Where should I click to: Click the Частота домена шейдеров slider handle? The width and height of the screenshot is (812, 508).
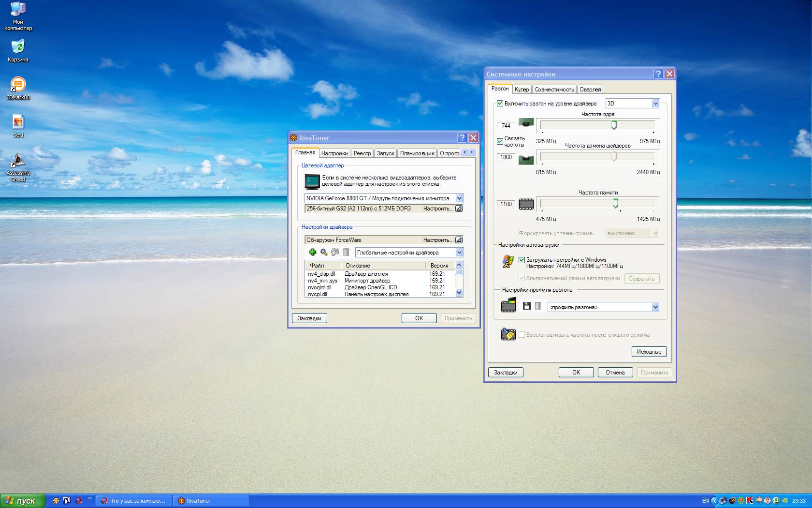click(x=614, y=157)
